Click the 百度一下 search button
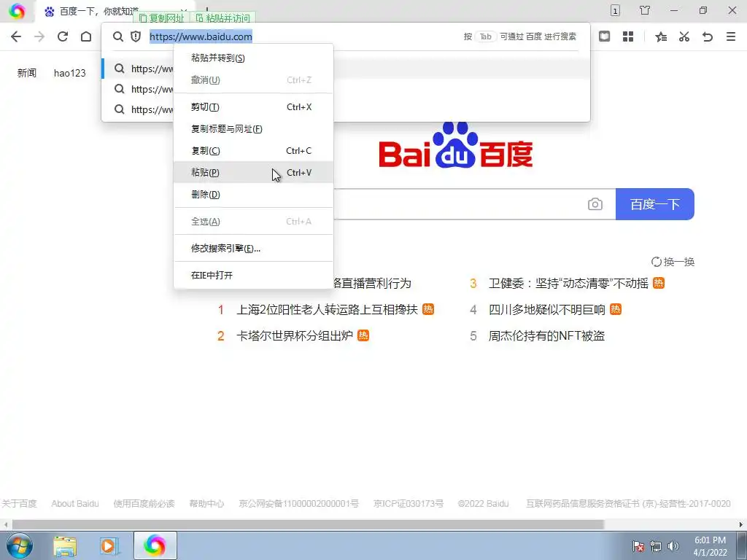The image size is (747, 560). coord(654,204)
